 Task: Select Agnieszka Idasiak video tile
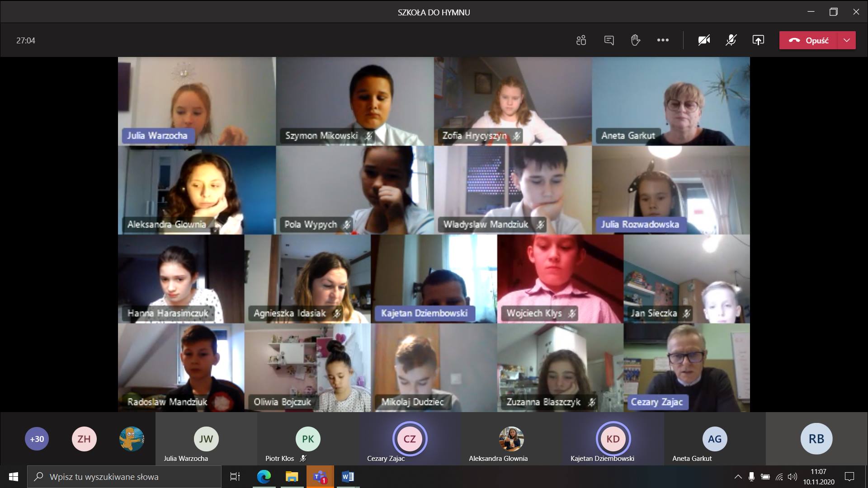(307, 279)
